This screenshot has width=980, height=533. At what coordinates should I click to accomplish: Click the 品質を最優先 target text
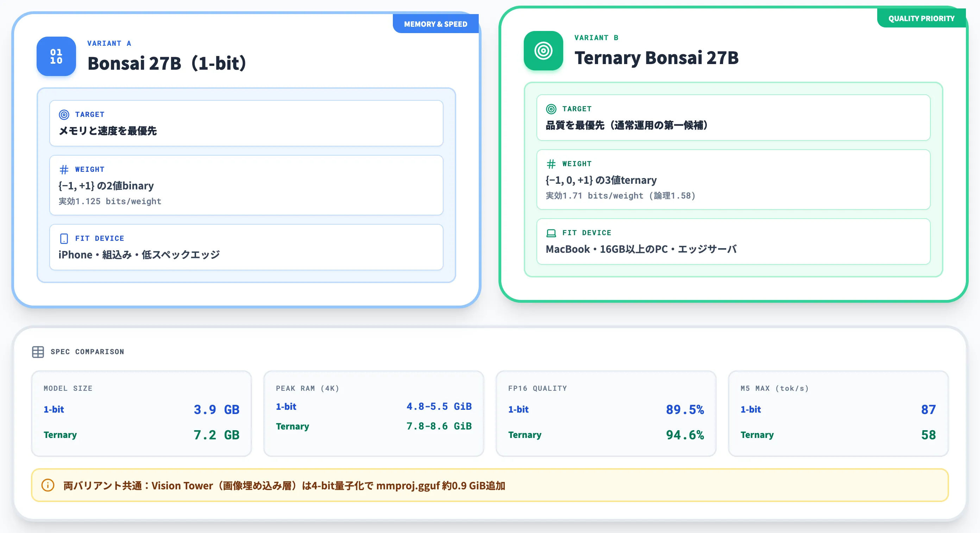pyautogui.click(x=627, y=125)
